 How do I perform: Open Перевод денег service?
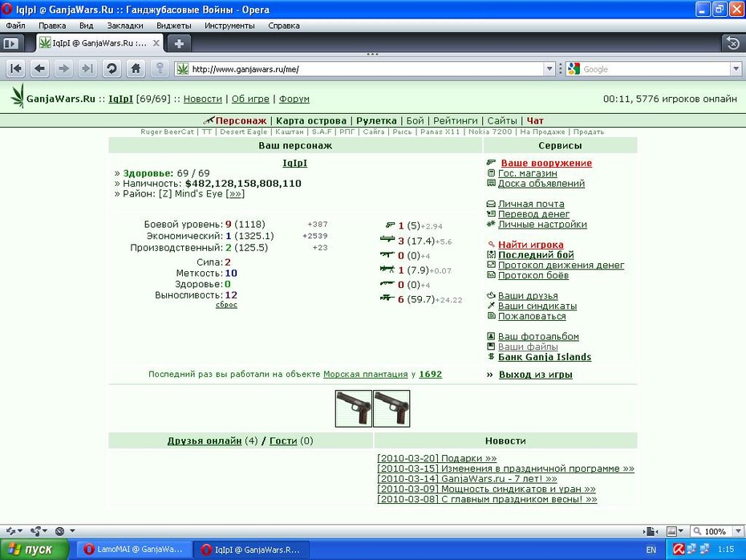(533, 214)
